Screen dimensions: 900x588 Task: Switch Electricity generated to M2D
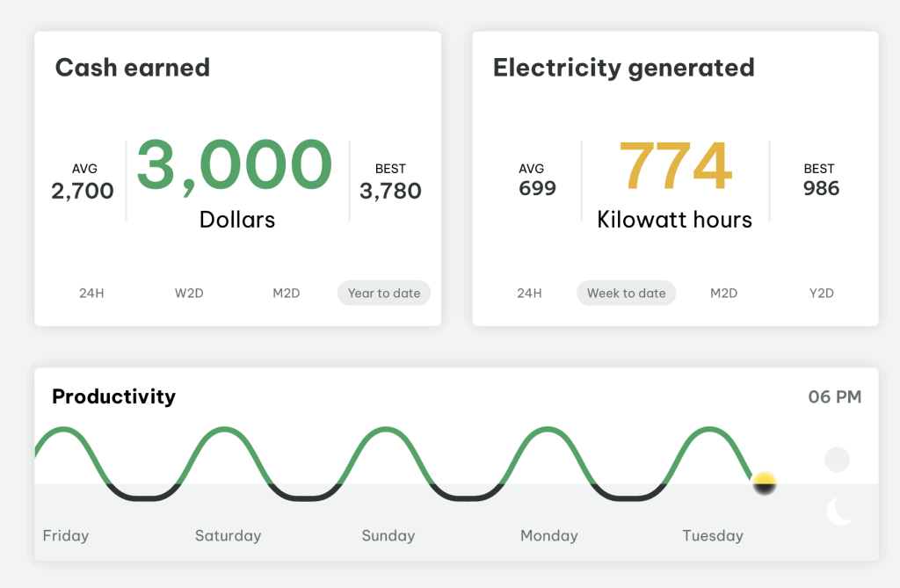coord(723,293)
